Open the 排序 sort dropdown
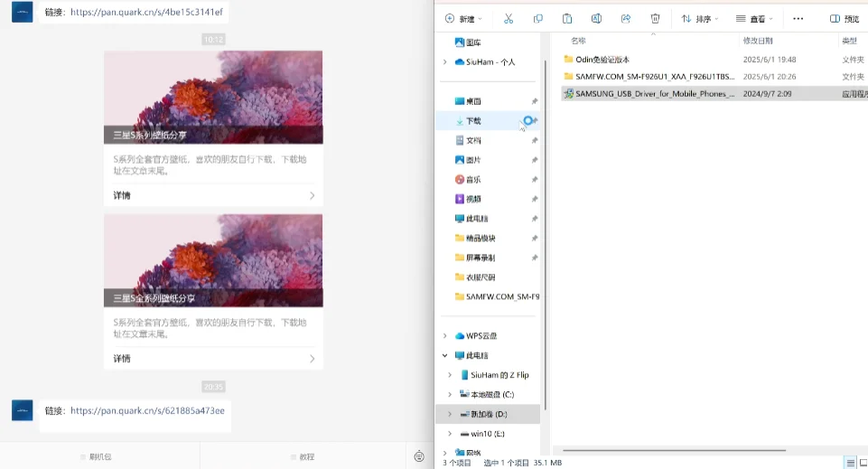This screenshot has height=469, width=868. tap(699, 19)
